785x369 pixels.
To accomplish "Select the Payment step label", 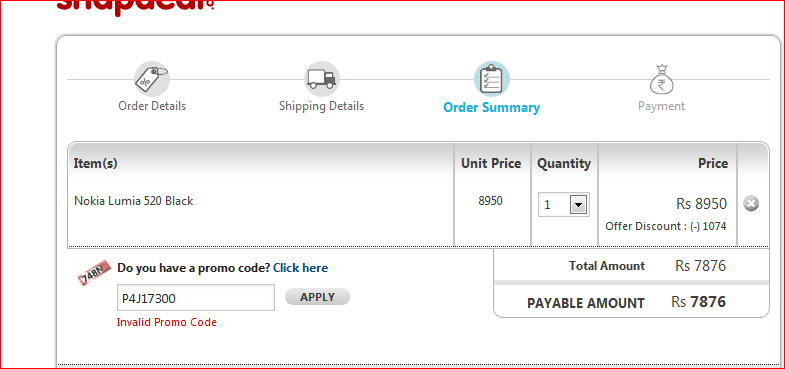I will pyautogui.click(x=661, y=106).
